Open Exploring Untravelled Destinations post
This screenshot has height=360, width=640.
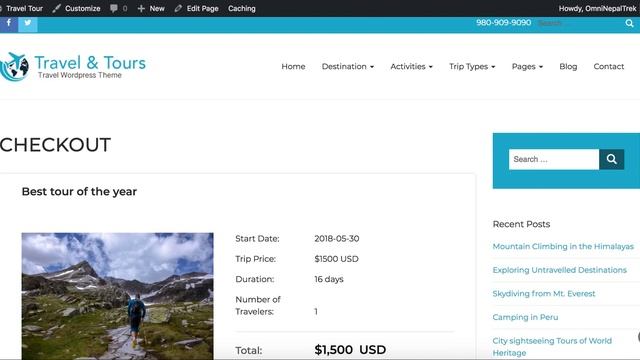click(x=559, y=270)
